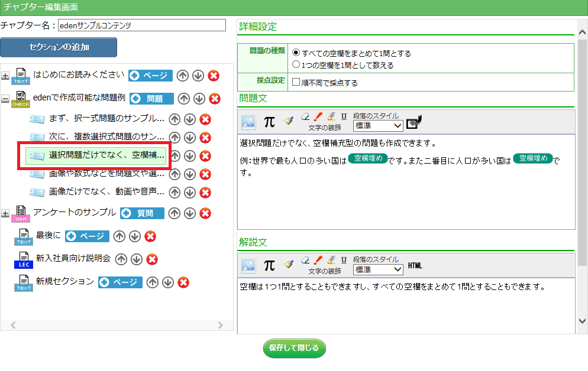
Task: Move 'edenで作成可能な問題例' section up
Action: pyautogui.click(x=184, y=99)
